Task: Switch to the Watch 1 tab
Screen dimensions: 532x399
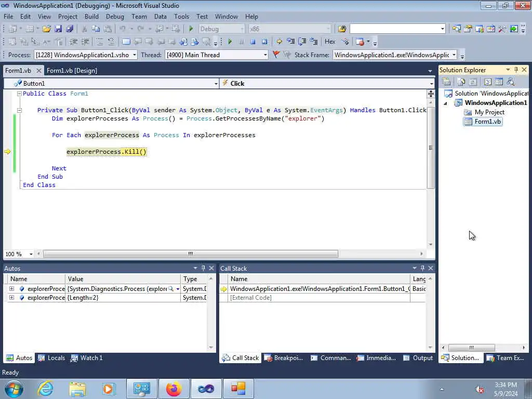Action: (87, 358)
